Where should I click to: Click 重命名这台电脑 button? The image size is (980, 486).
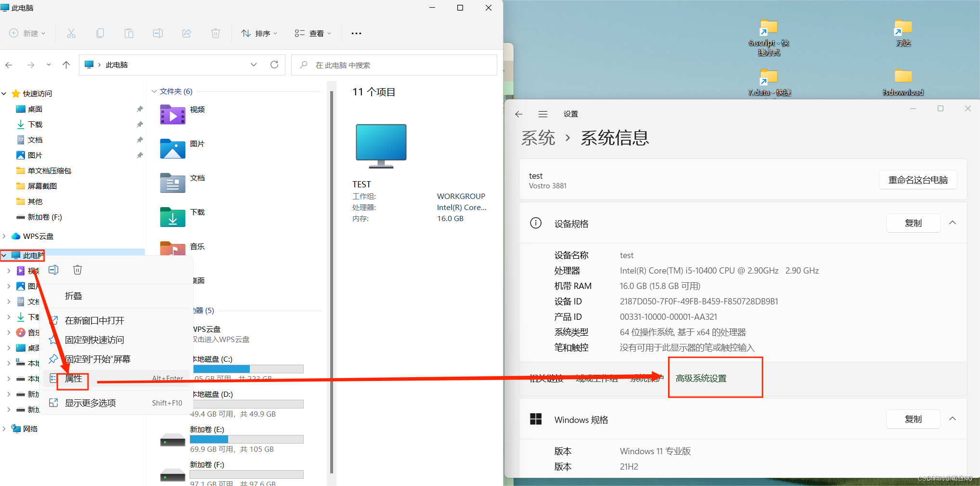click(x=918, y=180)
